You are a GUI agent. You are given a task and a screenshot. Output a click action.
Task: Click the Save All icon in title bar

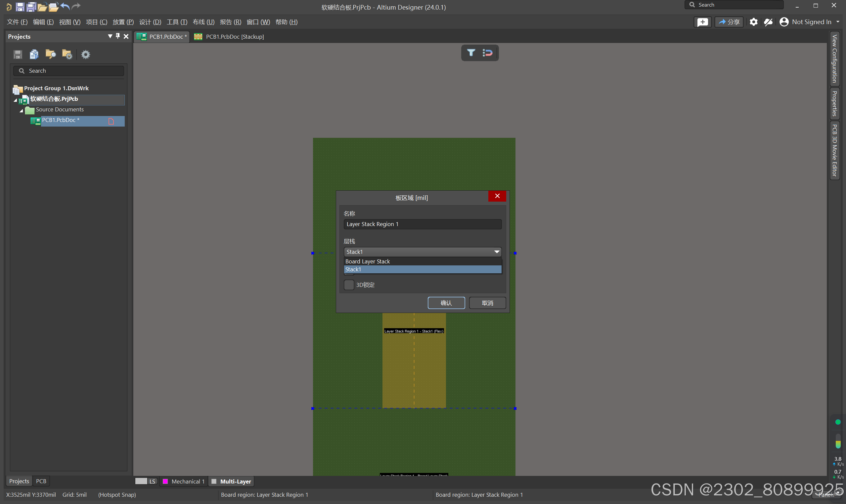31,7
